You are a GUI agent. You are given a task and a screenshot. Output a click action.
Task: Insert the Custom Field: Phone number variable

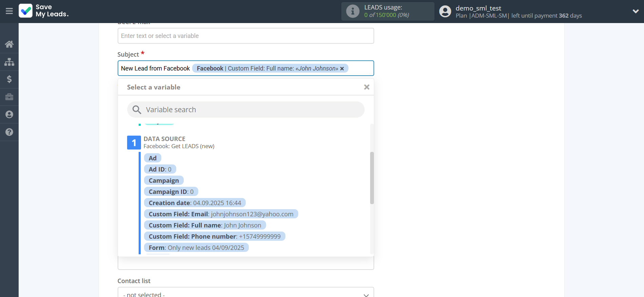coord(214,236)
